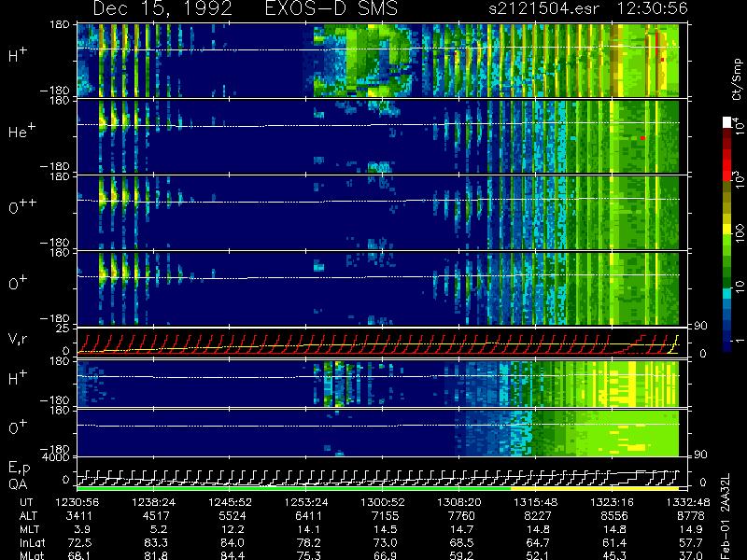Click MLT value '14.1'
This screenshot has width=747, height=560.
[309, 529]
